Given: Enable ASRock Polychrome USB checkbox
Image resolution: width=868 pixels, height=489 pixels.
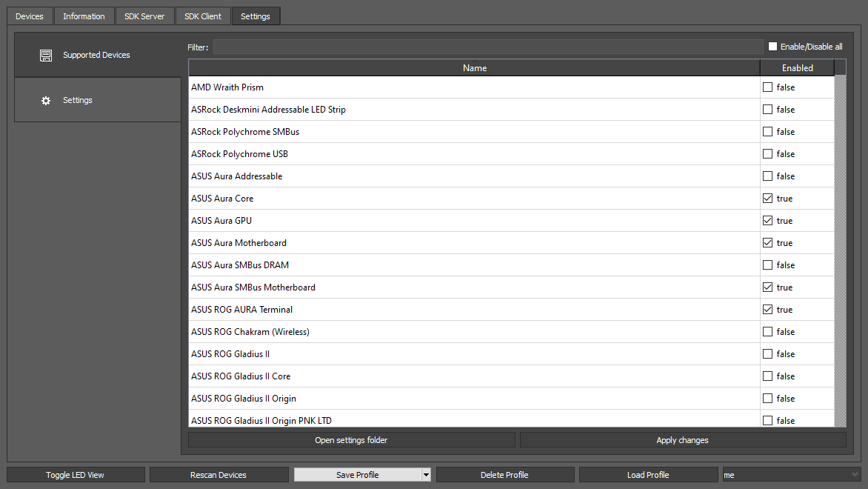Looking at the screenshot, I should (767, 153).
